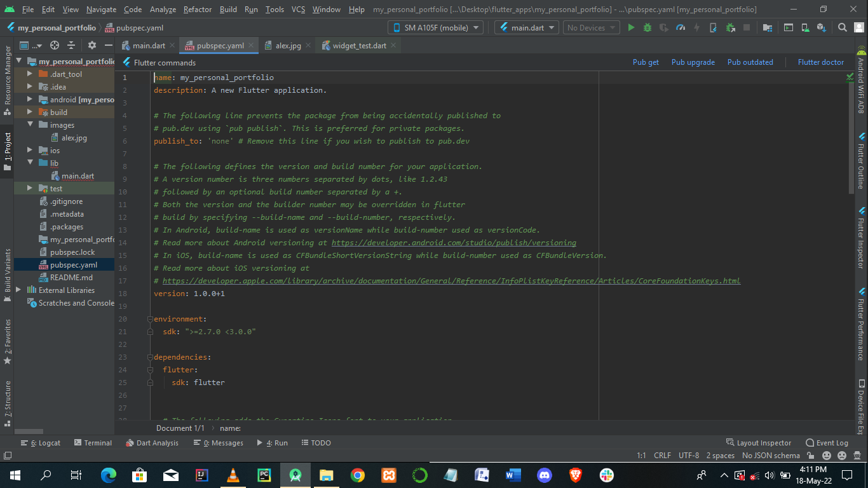Click the editor vertical scrollbar
Viewport: 868px width, 488px height.
pos(850,139)
